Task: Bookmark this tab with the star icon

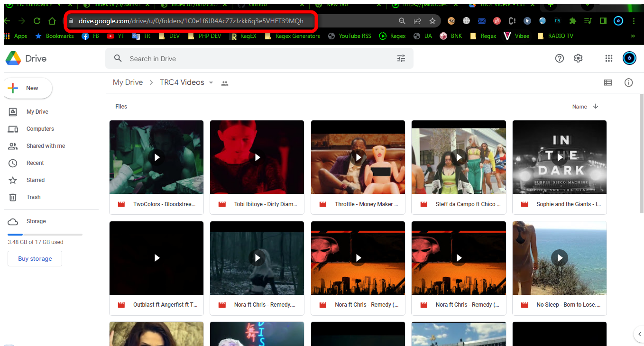Action: tap(432, 21)
